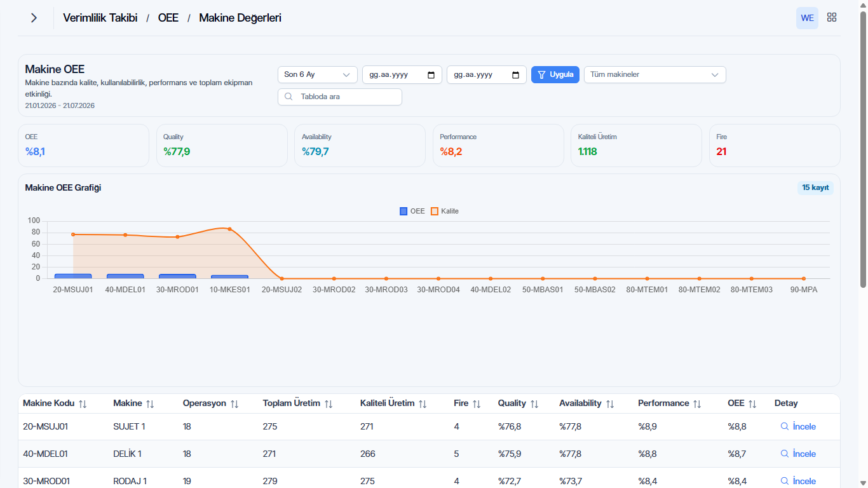Apply filters with the Uygula button
868x488 pixels.
555,75
